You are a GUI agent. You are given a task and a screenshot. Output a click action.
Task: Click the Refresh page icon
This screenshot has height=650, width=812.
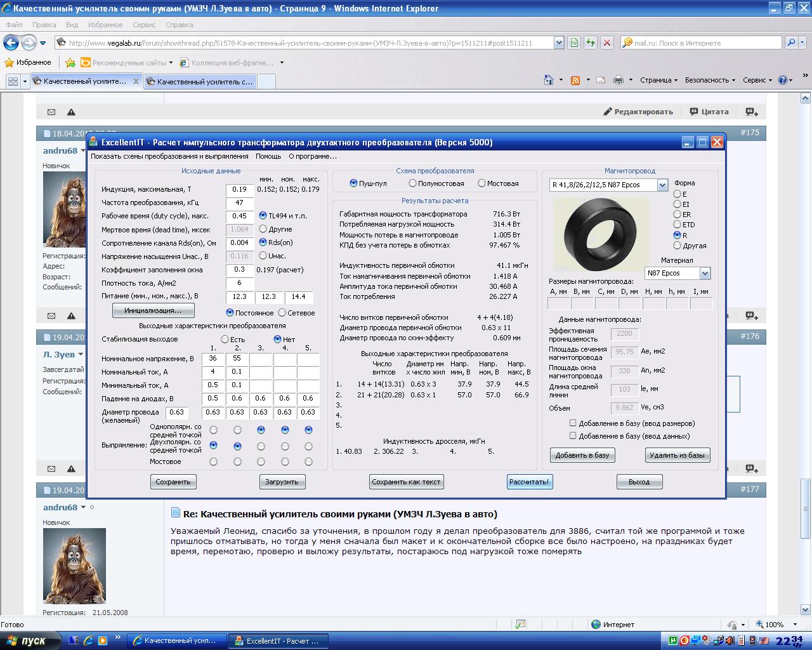tap(591, 43)
